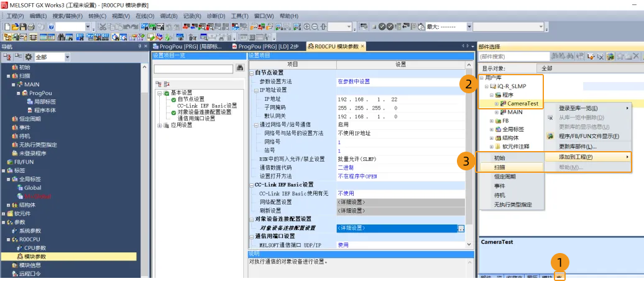Click the Save project floppy-disk icon
The height and width of the screenshot is (281, 644).
coord(22,27)
